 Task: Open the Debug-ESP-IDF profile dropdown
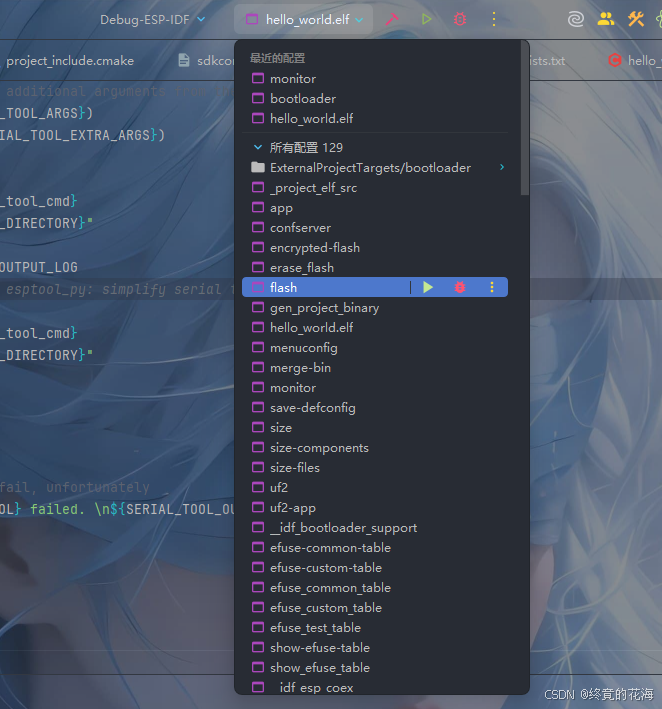point(152,20)
